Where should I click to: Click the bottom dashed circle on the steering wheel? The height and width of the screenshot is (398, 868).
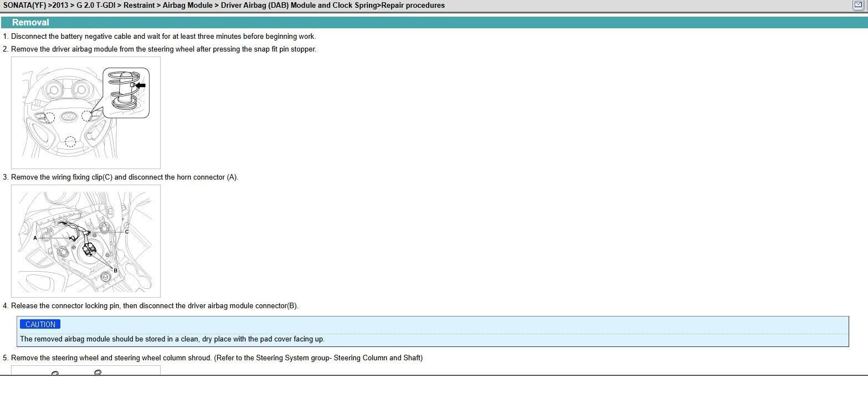click(x=70, y=141)
